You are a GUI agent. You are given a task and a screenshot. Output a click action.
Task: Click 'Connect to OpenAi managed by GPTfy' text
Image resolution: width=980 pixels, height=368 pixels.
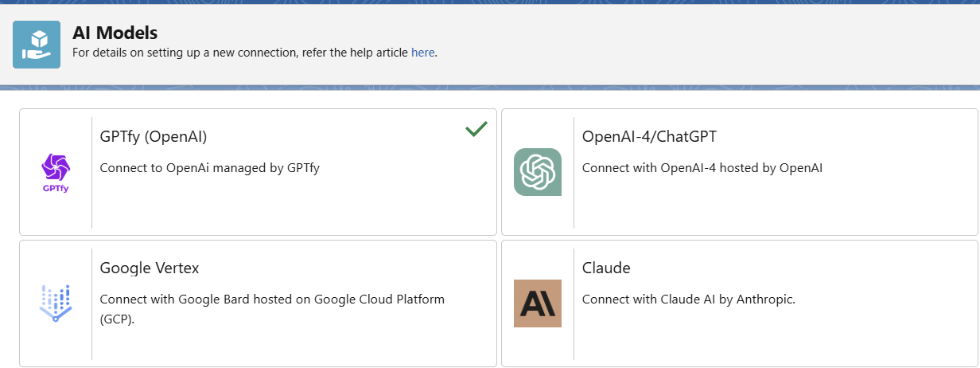coord(210,168)
